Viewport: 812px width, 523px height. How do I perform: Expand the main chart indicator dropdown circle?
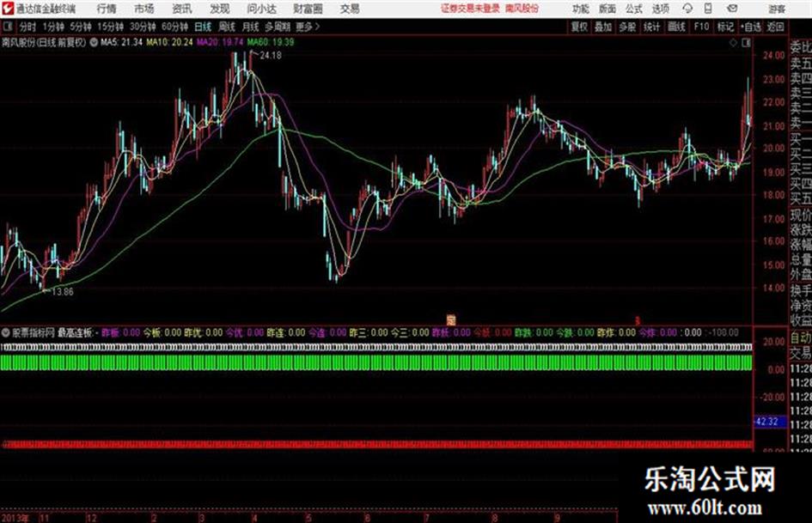[94, 42]
